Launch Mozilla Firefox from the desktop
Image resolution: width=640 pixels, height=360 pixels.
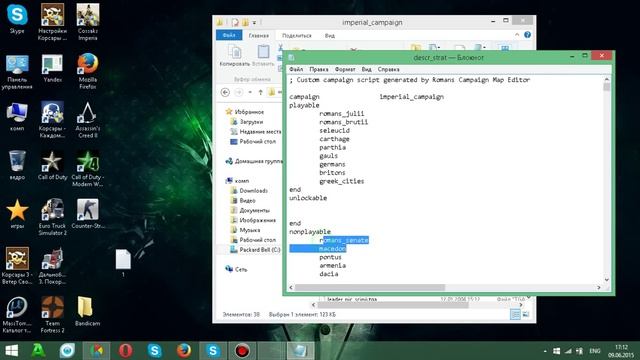87,71
